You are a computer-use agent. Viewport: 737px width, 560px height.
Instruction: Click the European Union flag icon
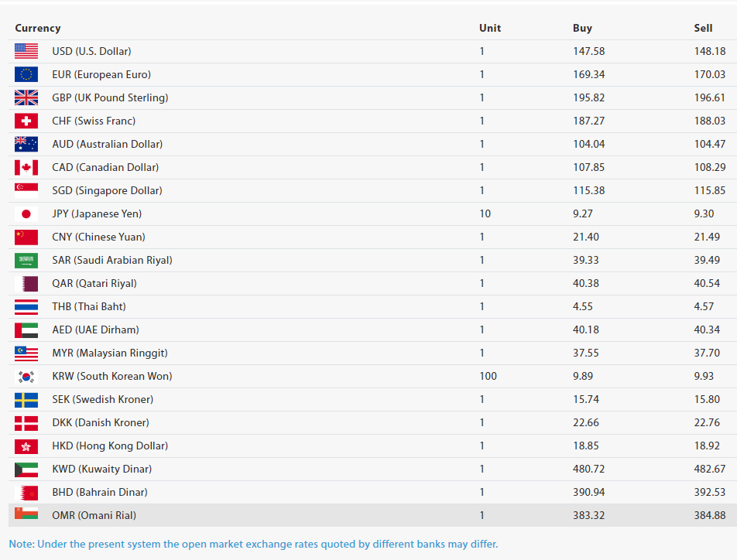click(x=26, y=74)
